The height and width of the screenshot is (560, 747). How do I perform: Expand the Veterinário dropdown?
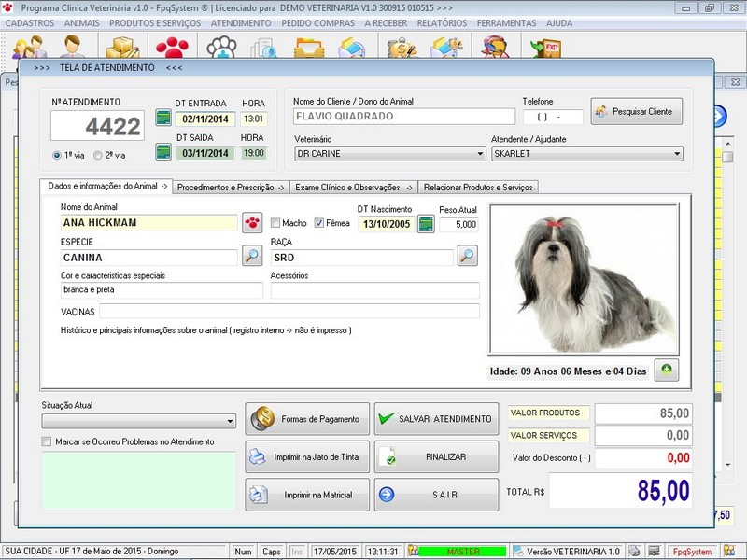pyautogui.click(x=480, y=154)
